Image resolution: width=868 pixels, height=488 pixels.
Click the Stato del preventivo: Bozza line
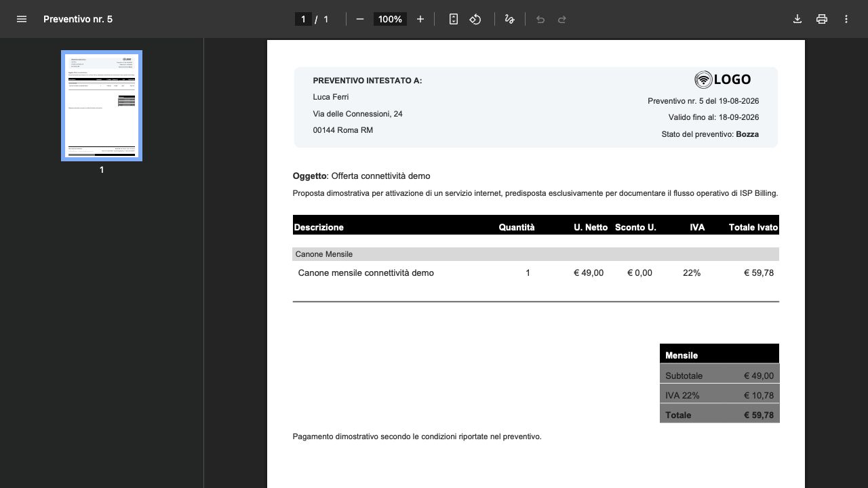click(710, 134)
